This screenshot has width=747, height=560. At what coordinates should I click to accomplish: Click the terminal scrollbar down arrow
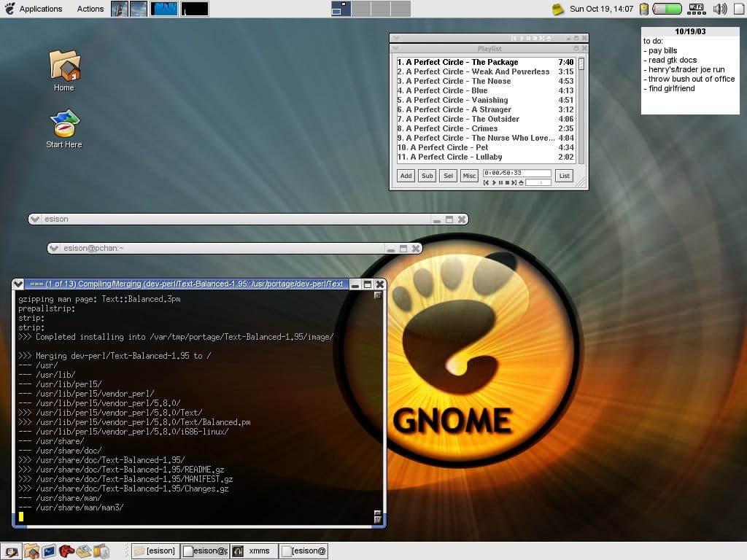tap(378, 520)
